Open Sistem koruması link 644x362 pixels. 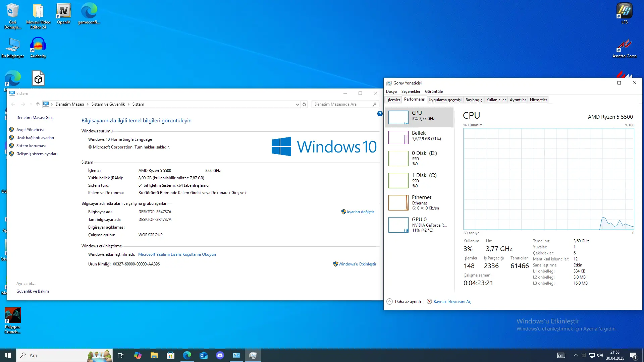[x=31, y=146]
